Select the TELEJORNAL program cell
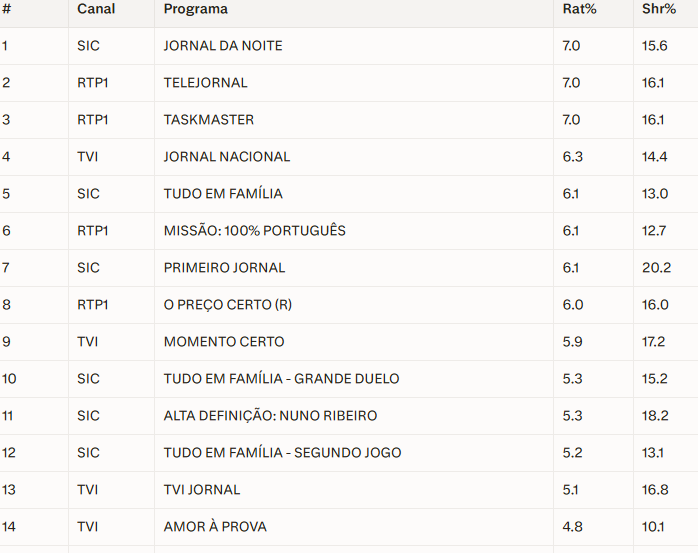698x553 pixels. (x=205, y=83)
